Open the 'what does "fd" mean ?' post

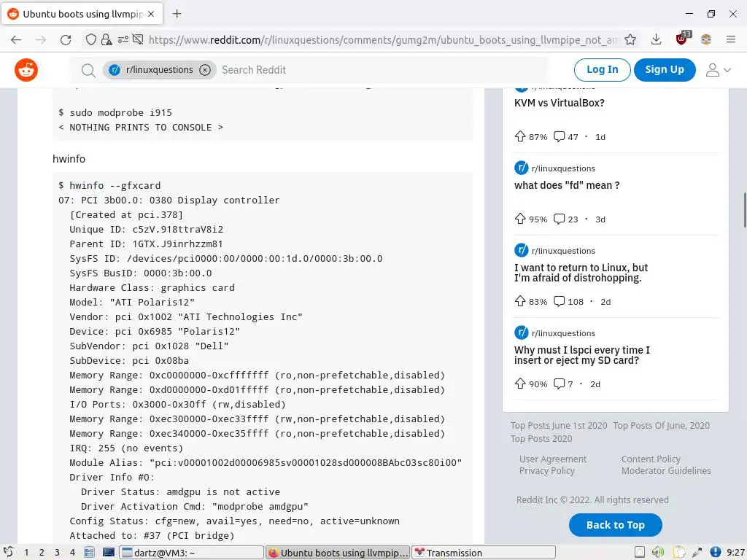pos(567,185)
